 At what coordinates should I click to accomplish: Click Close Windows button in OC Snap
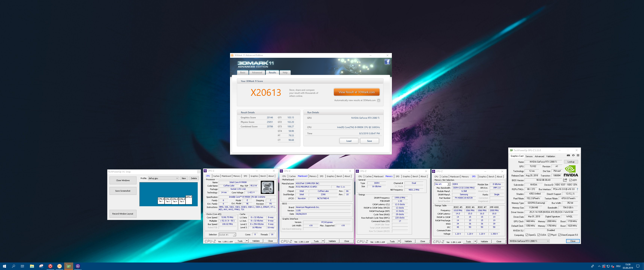point(123,180)
